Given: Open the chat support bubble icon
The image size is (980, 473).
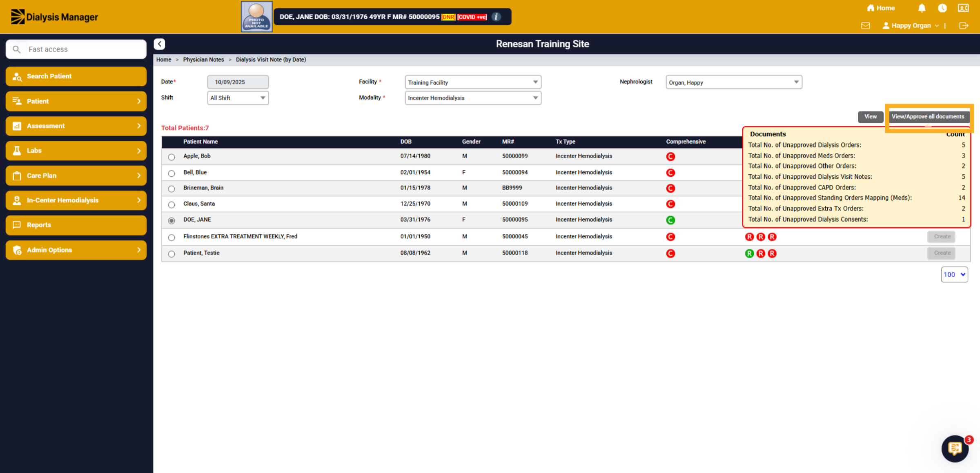Looking at the screenshot, I should point(955,449).
